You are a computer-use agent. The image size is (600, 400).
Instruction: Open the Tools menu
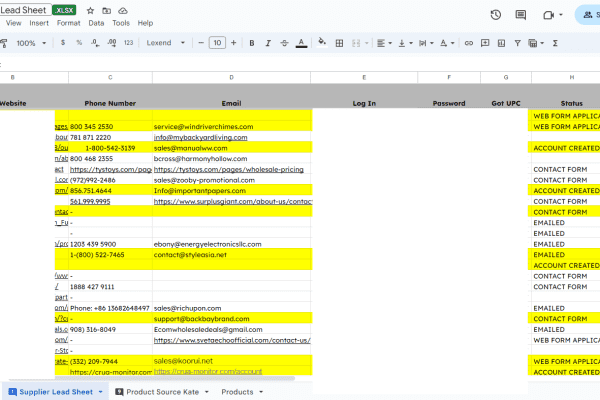pyautogui.click(x=121, y=23)
